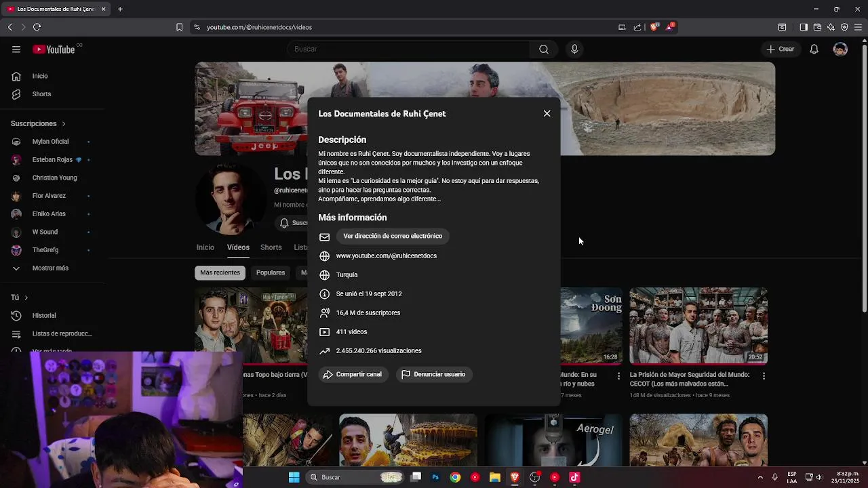Click the globe icon beside Turquía
Image resolution: width=868 pixels, height=488 pixels.
(324, 274)
